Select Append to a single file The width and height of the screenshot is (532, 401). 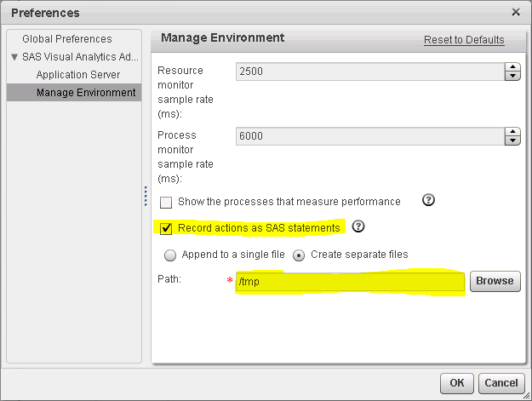tap(170, 255)
